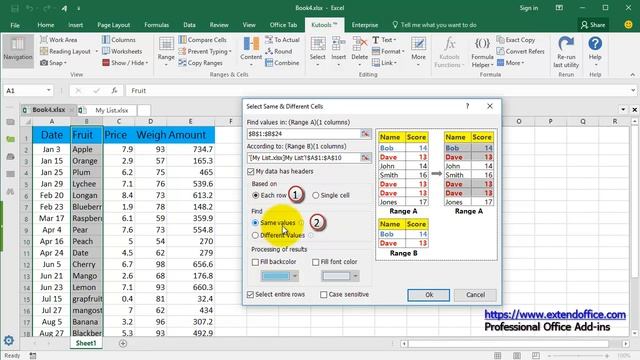Image resolution: width=640 pixels, height=360 pixels.
Task: Click the Share button
Action: (593, 25)
